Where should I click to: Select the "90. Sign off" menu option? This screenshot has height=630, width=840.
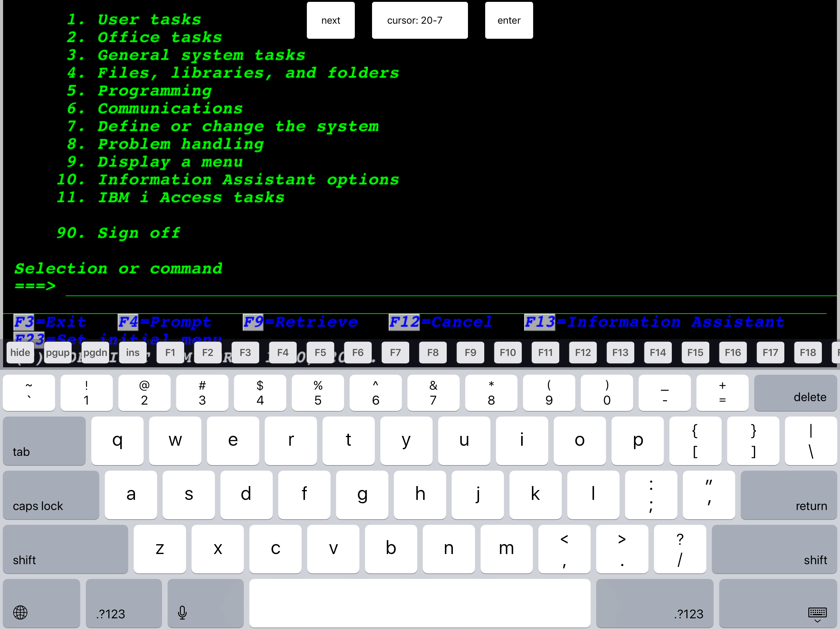tap(118, 233)
